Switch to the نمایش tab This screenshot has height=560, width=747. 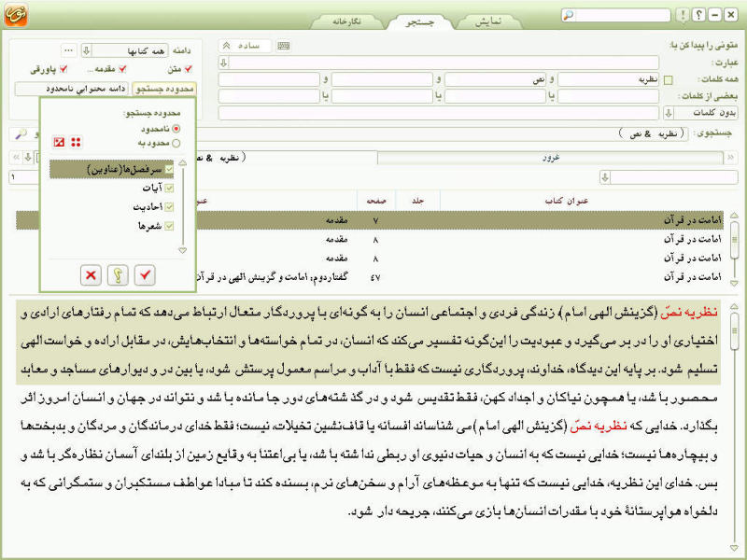tap(488, 21)
